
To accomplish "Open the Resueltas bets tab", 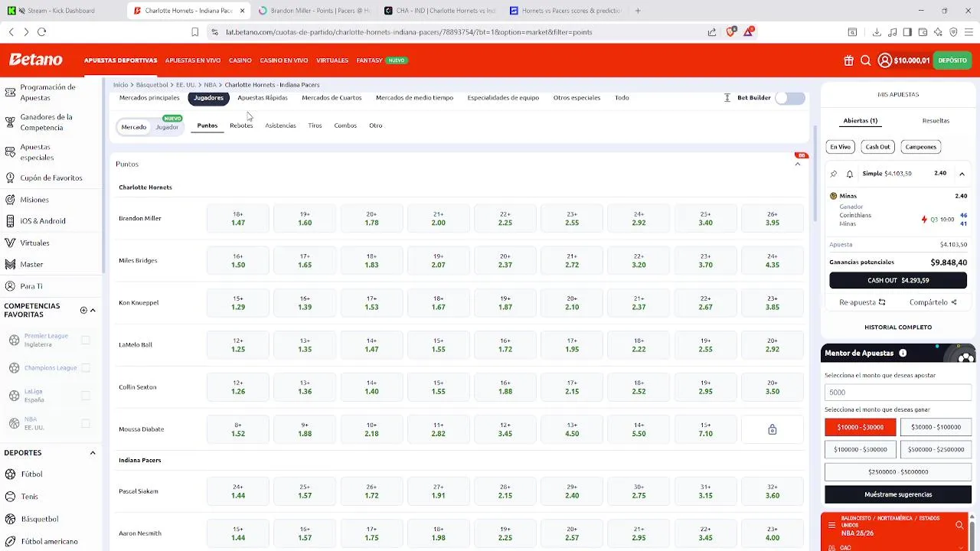I will 936,121.
